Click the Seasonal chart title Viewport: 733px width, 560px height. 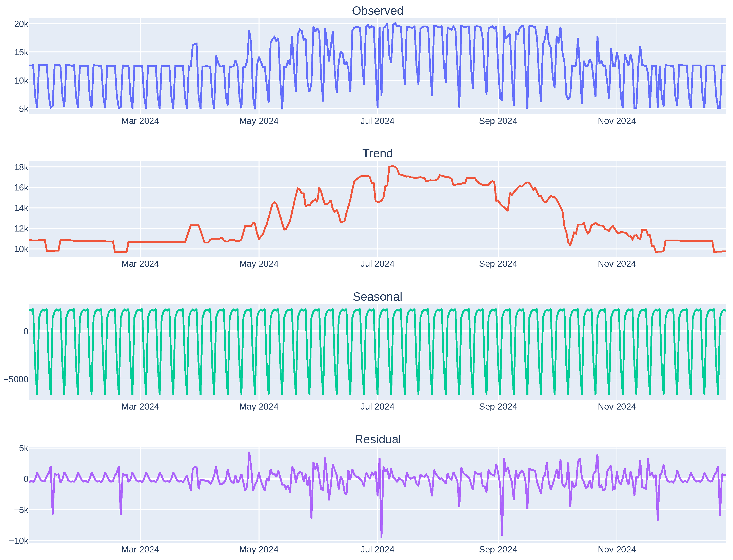pos(377,296)
